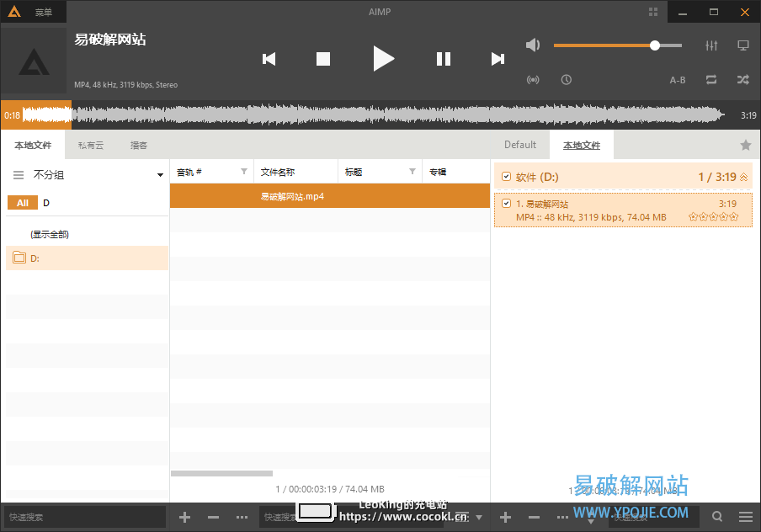The width and height of the screenshot is (761, 532).
Task: Remove playlist items minus icon
Action: [x=534, y=518]
